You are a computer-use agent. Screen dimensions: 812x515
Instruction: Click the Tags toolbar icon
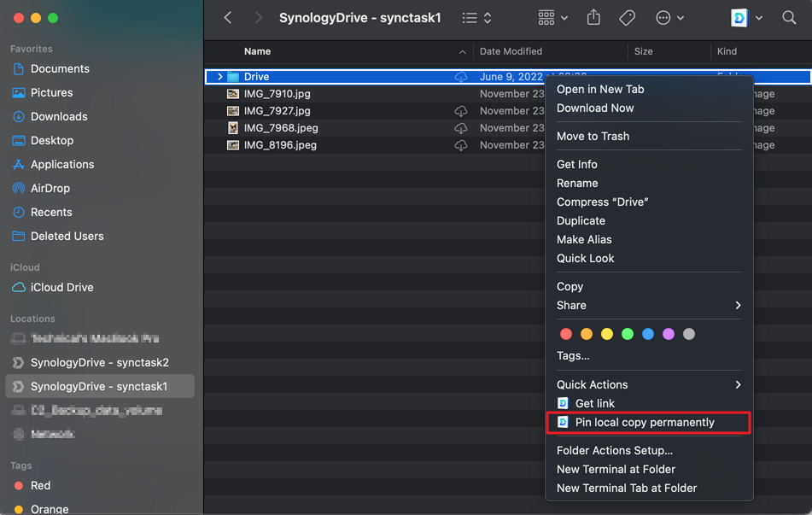click(627, 18)
